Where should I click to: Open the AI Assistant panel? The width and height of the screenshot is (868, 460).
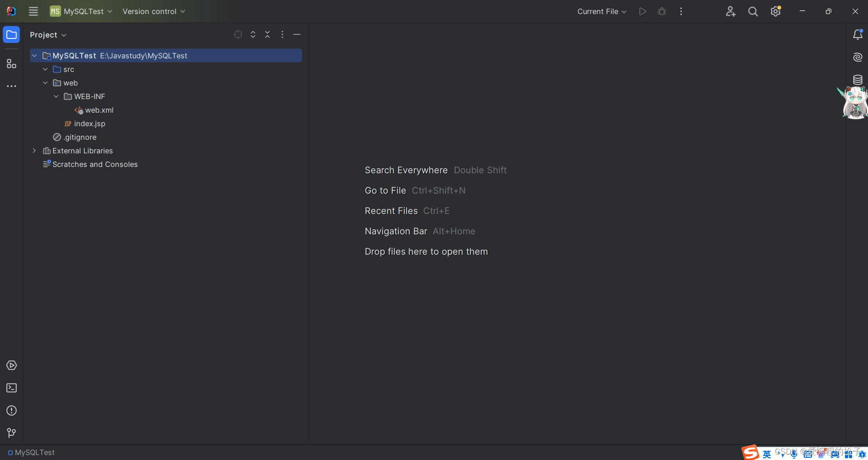pos(858,57)
